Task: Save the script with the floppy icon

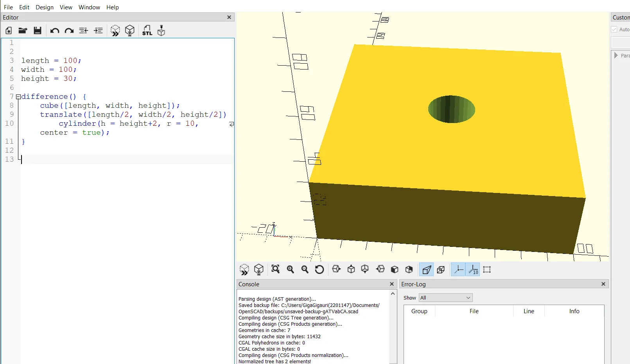Action: (38, 30)
